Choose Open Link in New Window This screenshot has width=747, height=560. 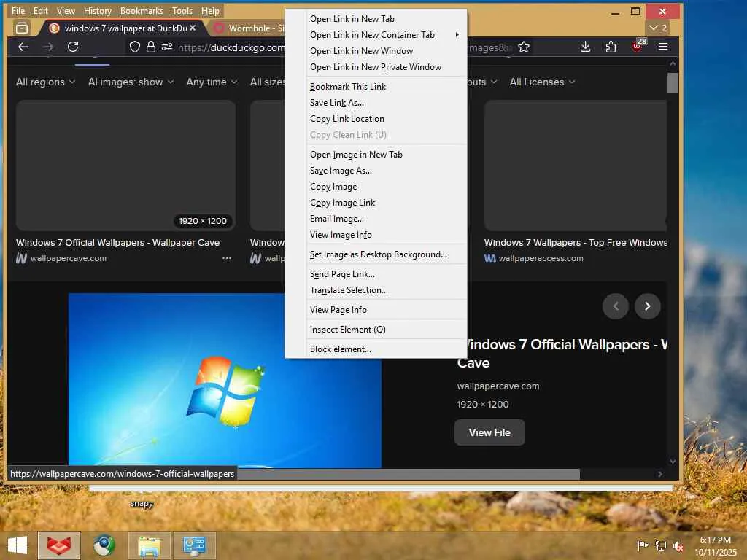[387, 51]
